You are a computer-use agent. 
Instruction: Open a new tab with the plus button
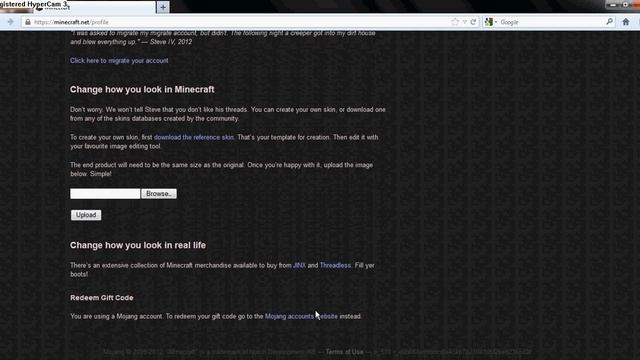click(163, 7)
